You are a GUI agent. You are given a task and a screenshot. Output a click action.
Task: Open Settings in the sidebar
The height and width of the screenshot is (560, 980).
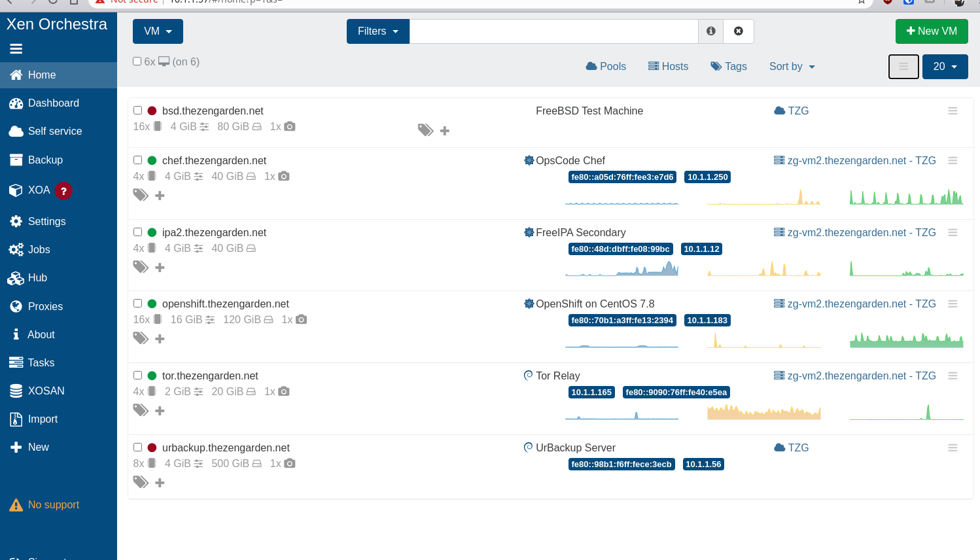pos(58,222)
